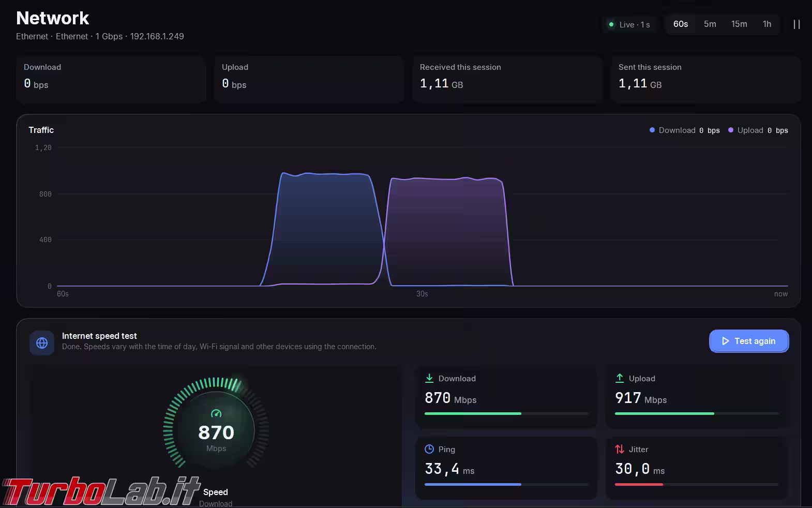
Task: Click the Speed label under the gauge
Action: tap(215, 492)
